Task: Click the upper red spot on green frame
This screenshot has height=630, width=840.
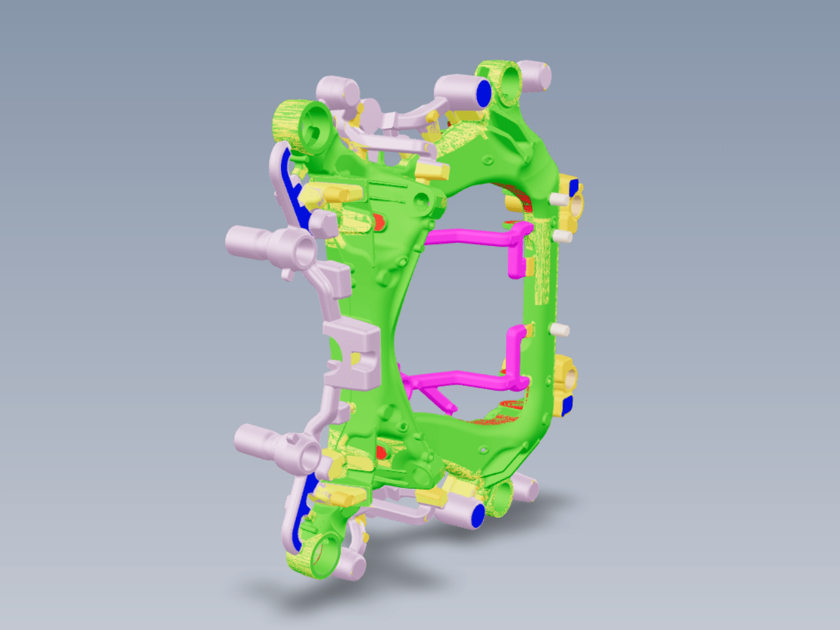Action: [379, 222]
